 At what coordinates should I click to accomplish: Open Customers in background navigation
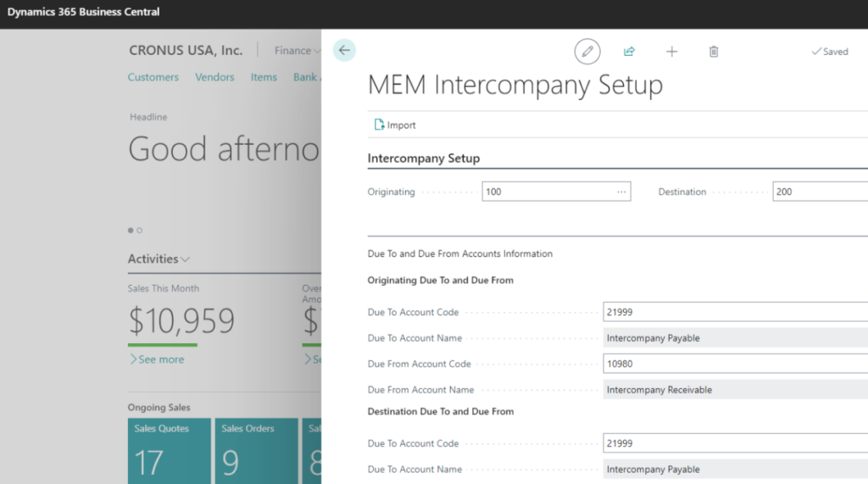click(153, 77)
